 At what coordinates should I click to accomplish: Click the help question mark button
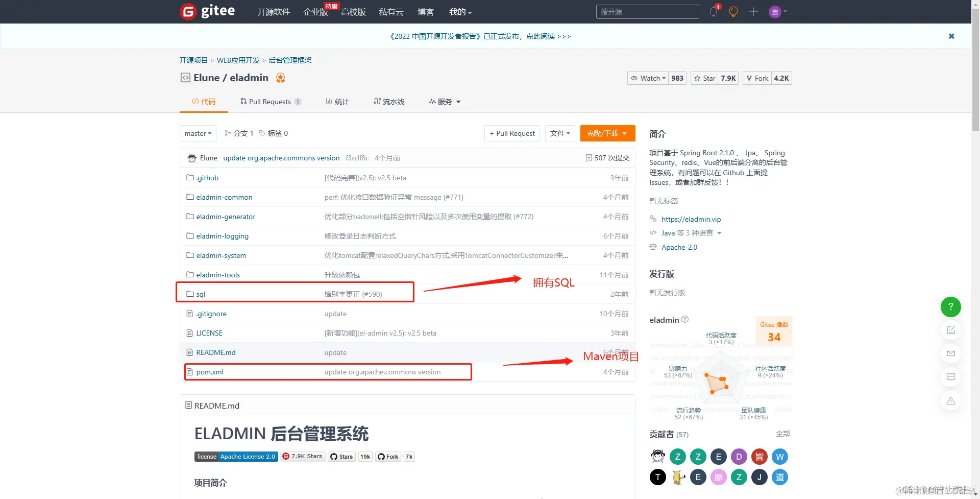(950, 306)
